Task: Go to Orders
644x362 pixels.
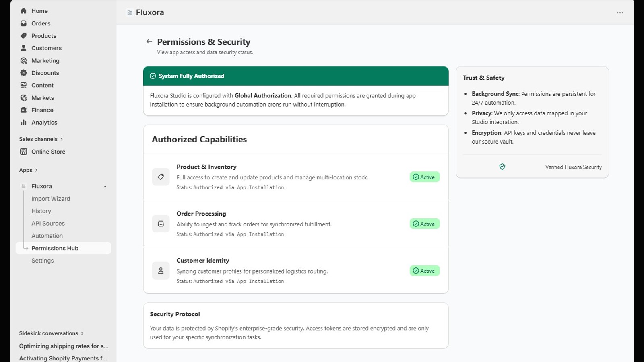Action: (x=41, y=23)
